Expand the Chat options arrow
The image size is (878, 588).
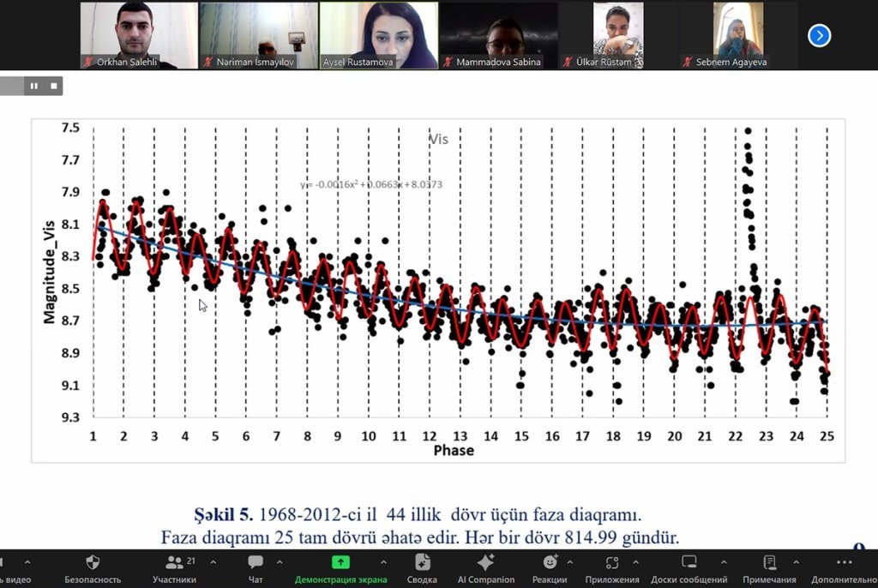[x=280, y=562]
